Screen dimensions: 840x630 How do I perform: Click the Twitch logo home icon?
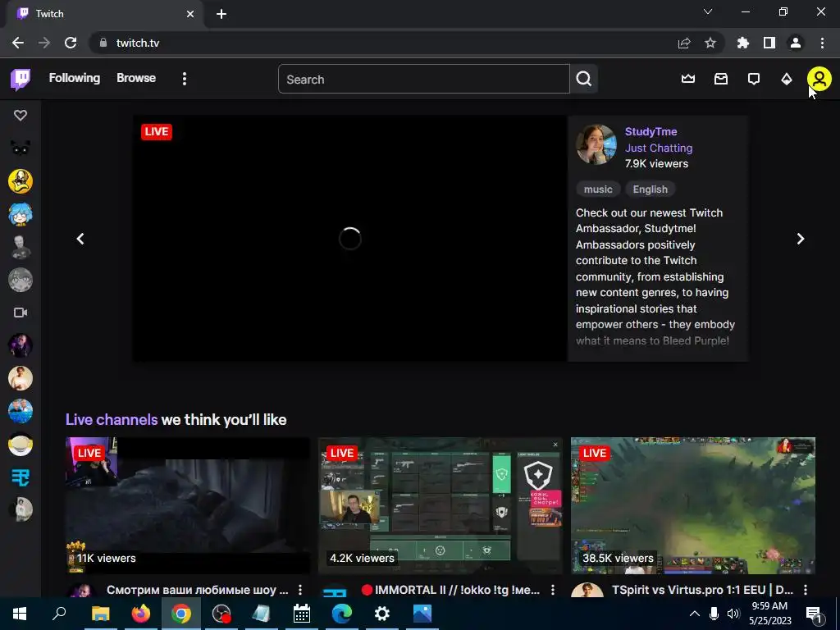[21, 80]
